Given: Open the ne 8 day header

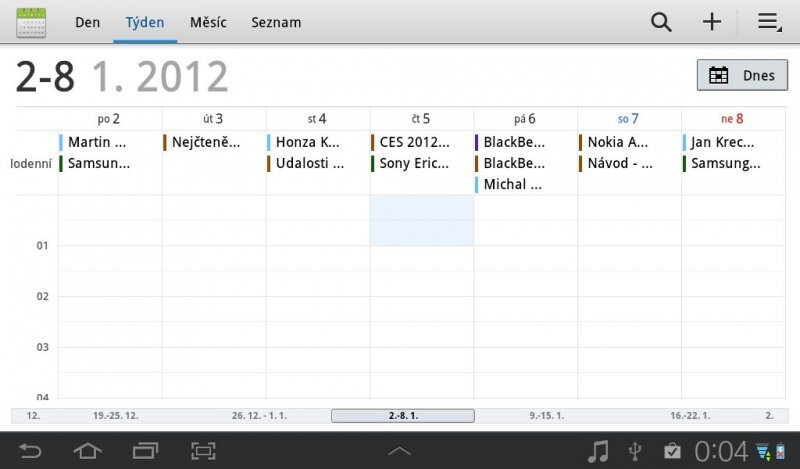Looking at the screenshot, I should pos(732,119).
